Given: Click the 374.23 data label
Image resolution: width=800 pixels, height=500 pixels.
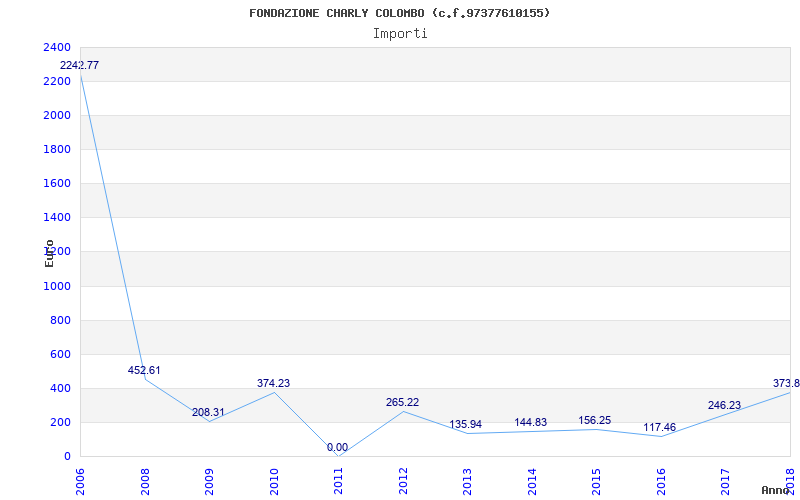Looking at the screenshot, I should [x=273, y=383].
